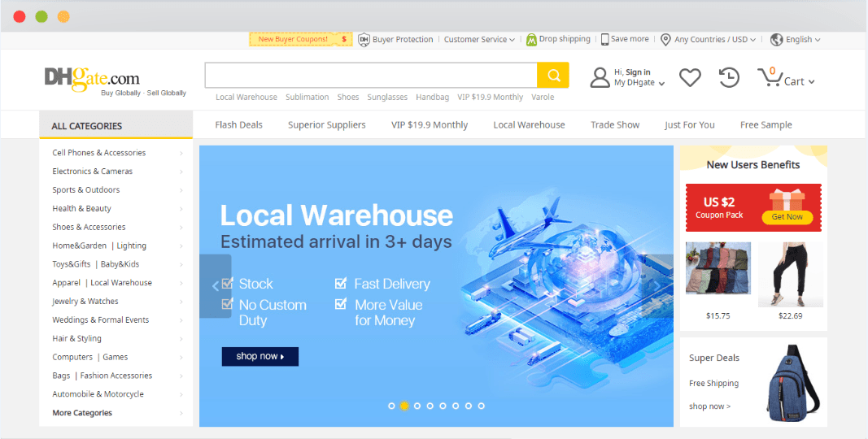Open the wishlist heart icon
This screenshot has height=439, width=868.
click(690, 77)
